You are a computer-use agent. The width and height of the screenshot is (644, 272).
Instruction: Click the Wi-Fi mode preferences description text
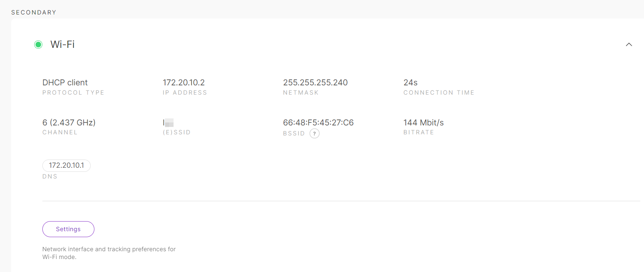pyautogui.click(x=109, y=253)
